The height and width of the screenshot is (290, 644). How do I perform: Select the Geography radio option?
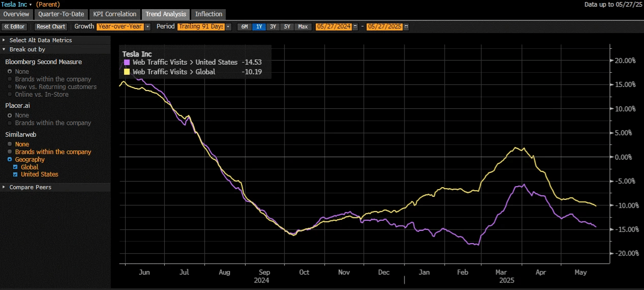[10, 160]
